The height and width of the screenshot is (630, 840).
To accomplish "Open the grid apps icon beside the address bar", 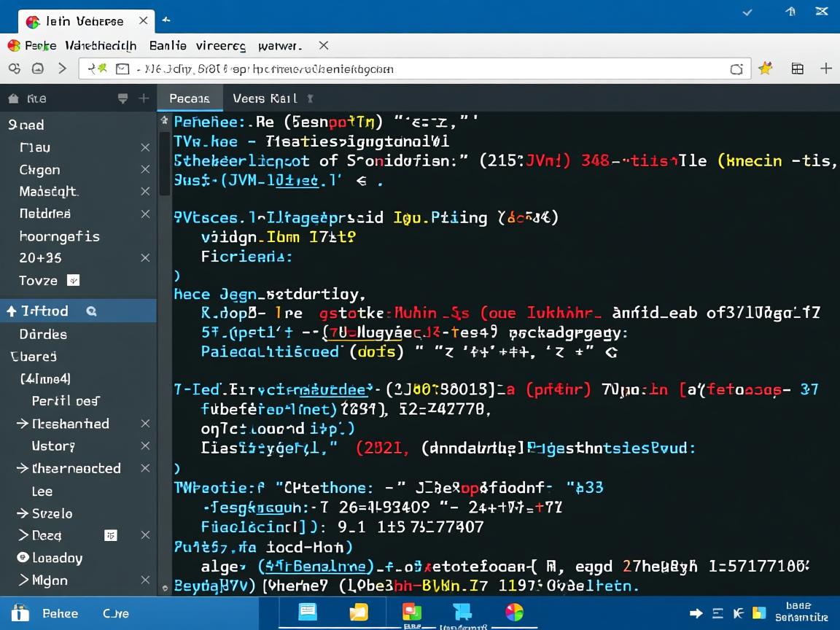I will (x=797, y=68).
